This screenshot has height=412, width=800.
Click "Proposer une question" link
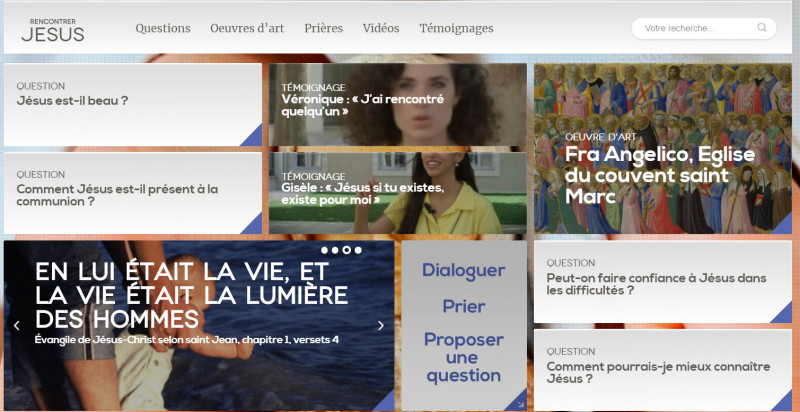pyautogui.click(x=463, y=357)
